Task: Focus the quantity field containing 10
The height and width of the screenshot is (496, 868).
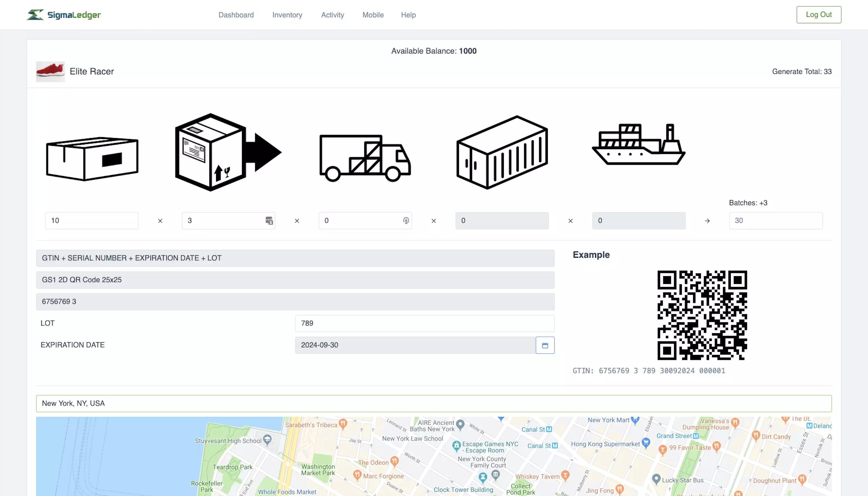Action: (92, 221)
